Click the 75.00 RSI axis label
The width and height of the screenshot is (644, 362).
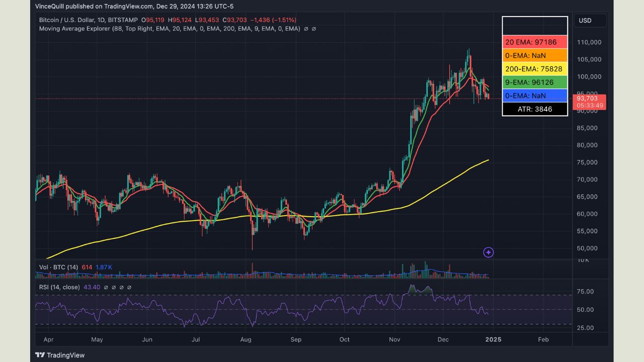point(585,292)
